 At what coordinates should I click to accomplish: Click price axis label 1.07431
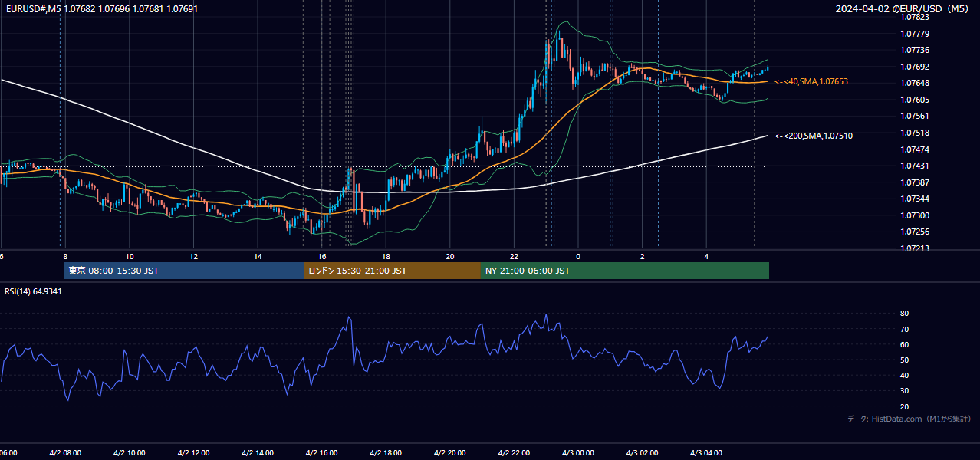point(915,166)
